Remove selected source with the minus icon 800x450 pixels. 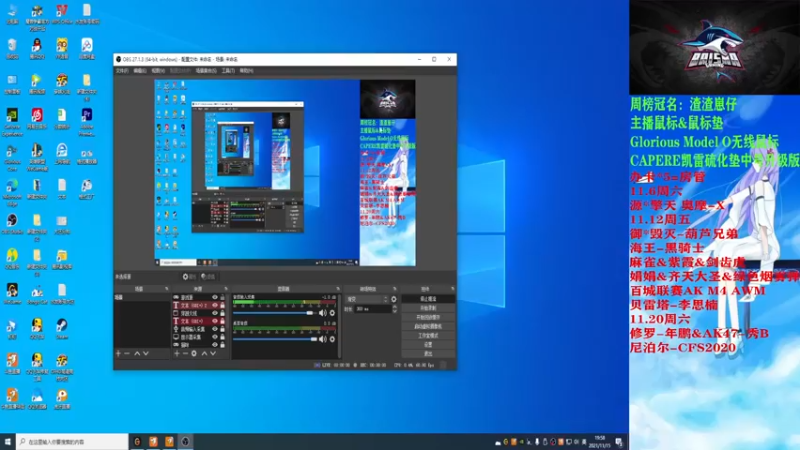(185, 353)
